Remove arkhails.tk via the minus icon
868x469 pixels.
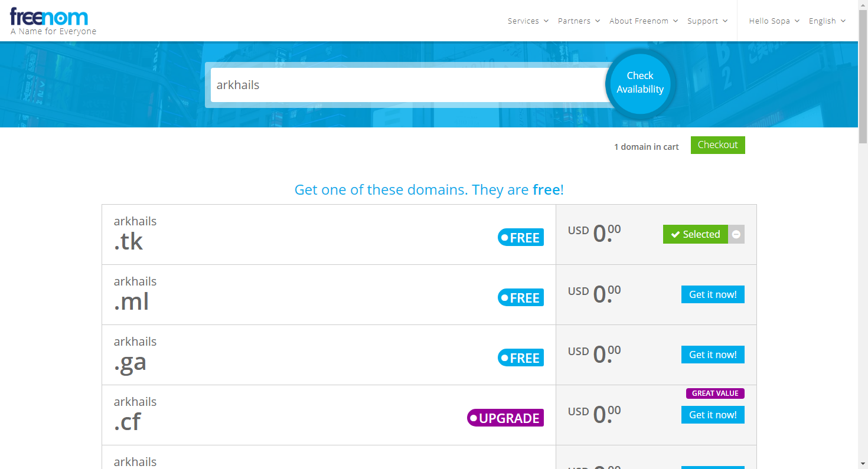click(736, 234)
